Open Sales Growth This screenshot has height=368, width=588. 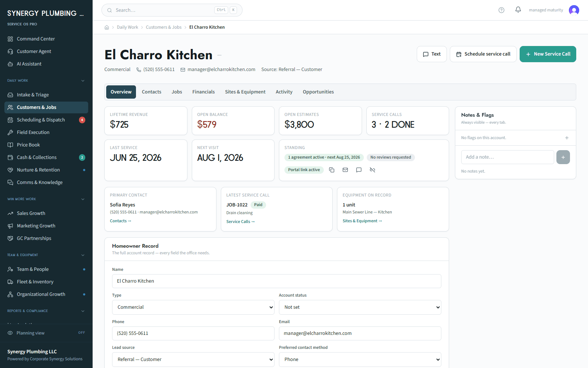(x=46, y=213)
